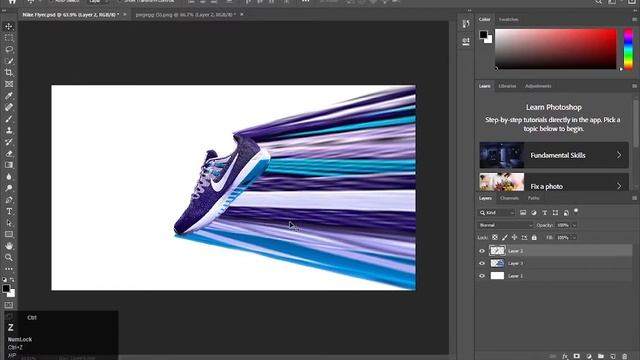Toggle filter for type layers
The image size is (640, 360).
544,213
